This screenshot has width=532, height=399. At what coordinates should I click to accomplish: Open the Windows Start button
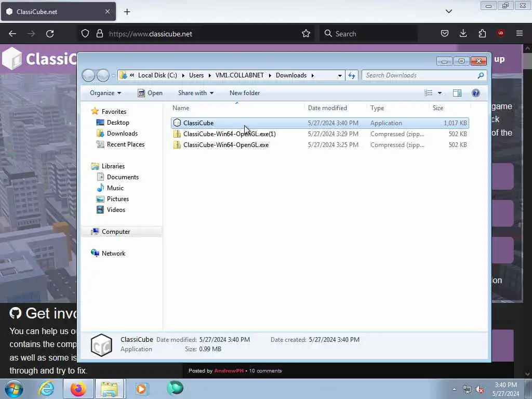[14, 389]
